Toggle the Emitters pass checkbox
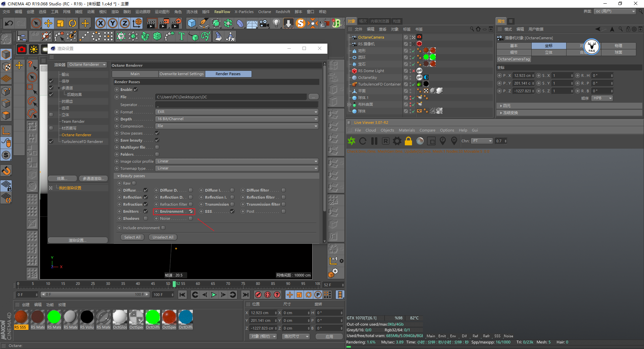This screenshot has height=349, width=644. pyautogui.click(x=146, y=211)
